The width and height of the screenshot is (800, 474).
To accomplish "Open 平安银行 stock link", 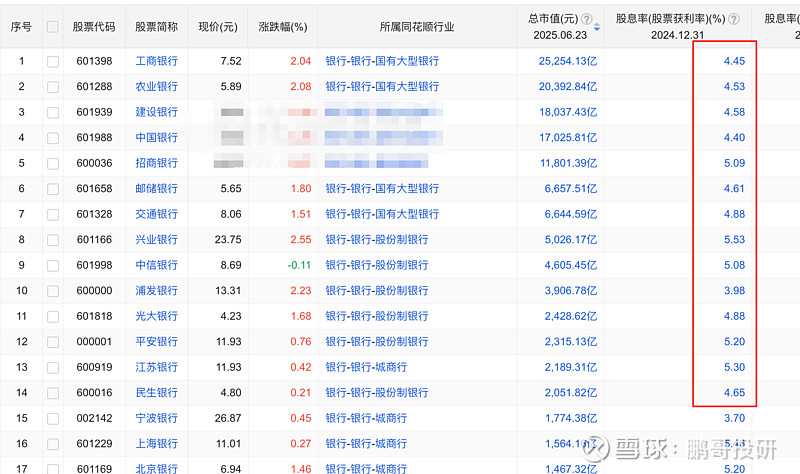I will [x=156, y=342].
